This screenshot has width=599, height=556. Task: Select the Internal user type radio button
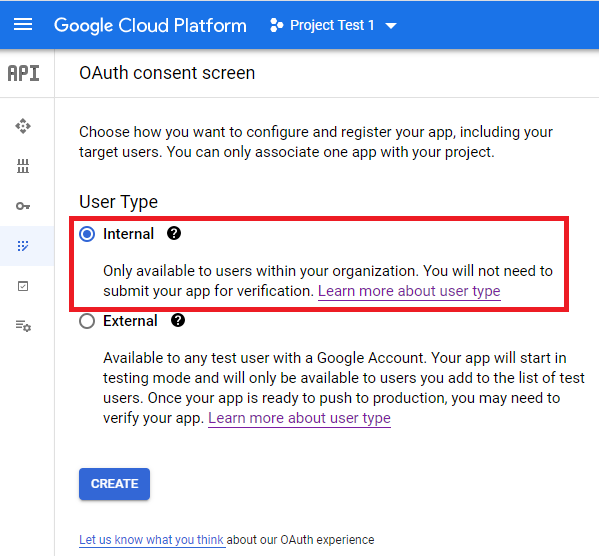(87, 234)
